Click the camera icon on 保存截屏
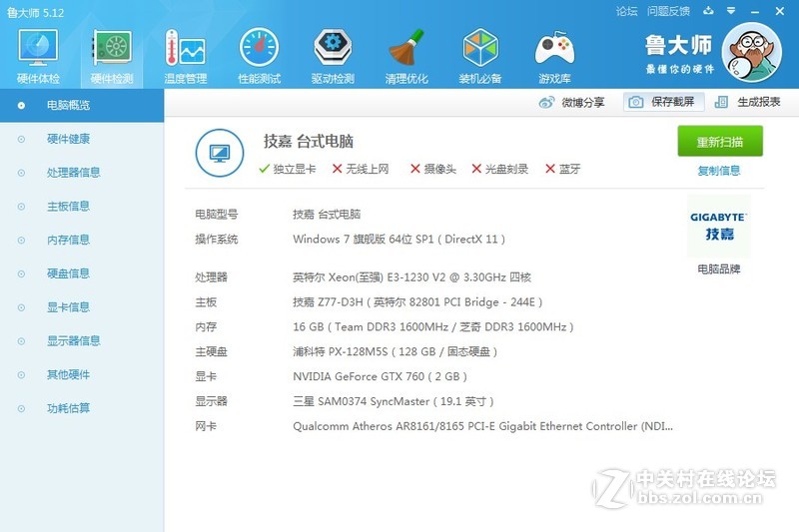 (x=635, y=103)
